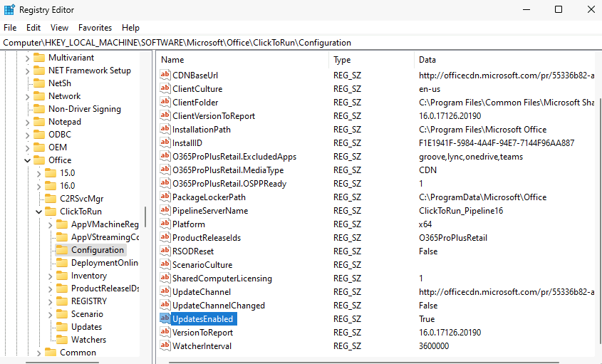Click the string icon beside ClientCulture

click(x=165, y=88)
